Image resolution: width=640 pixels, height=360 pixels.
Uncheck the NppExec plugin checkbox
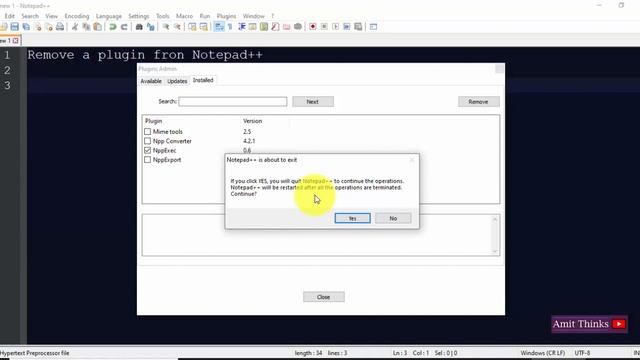click(147, 150)
